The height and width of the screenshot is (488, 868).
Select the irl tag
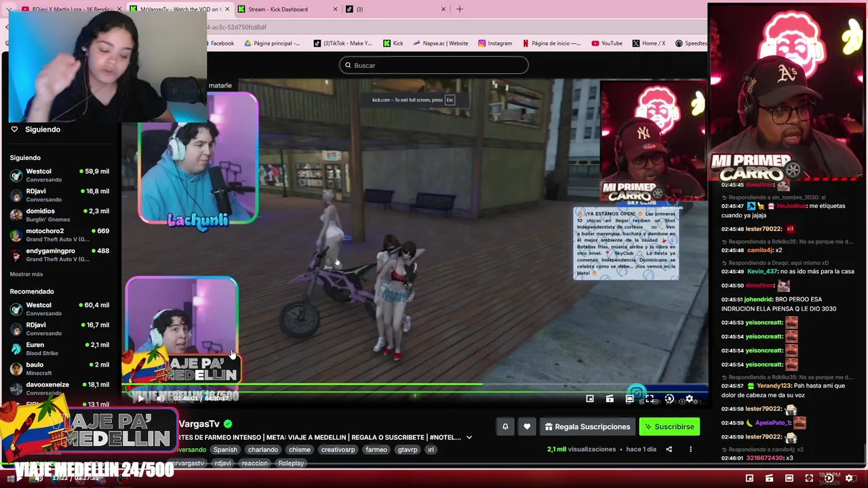(431, 449)
